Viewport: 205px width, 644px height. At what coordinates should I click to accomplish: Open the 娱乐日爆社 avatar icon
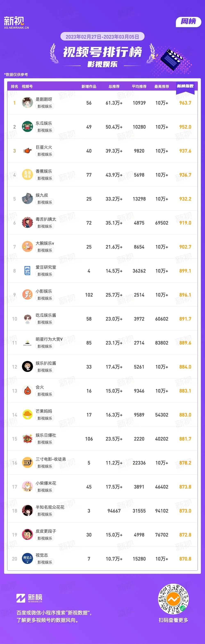coord(27,439)
